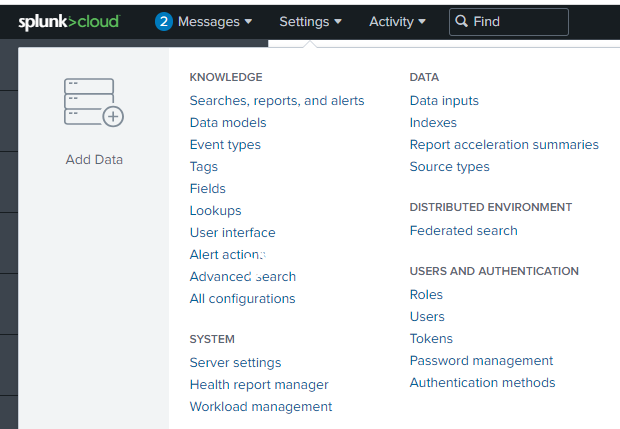Open All configurations
Viewport: 620px width, 429px height.
pyautogui.click(x=242, y=299)
